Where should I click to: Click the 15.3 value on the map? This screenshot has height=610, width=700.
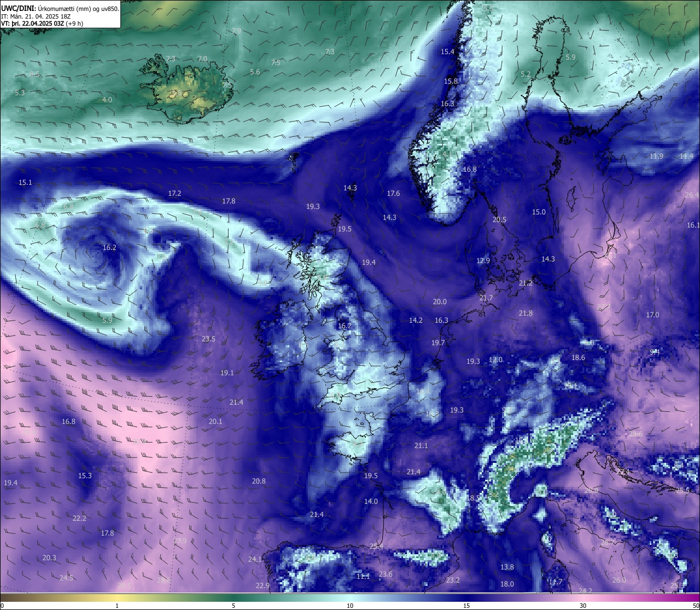pyautogui.click(x=85, y=476)
